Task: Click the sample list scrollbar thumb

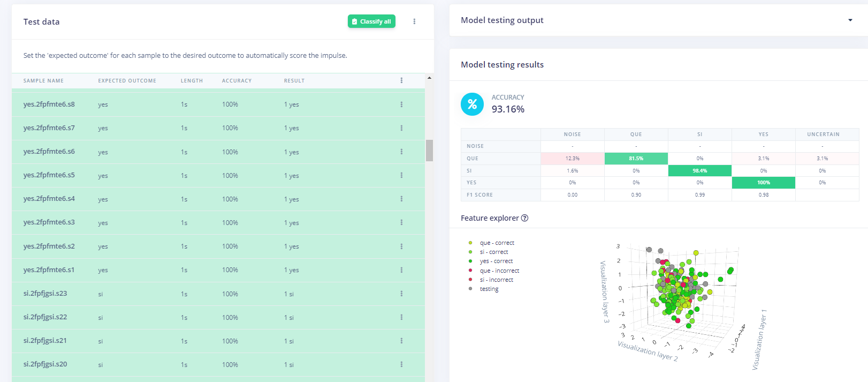Action: pyautogui.click(x=429, y=151)
